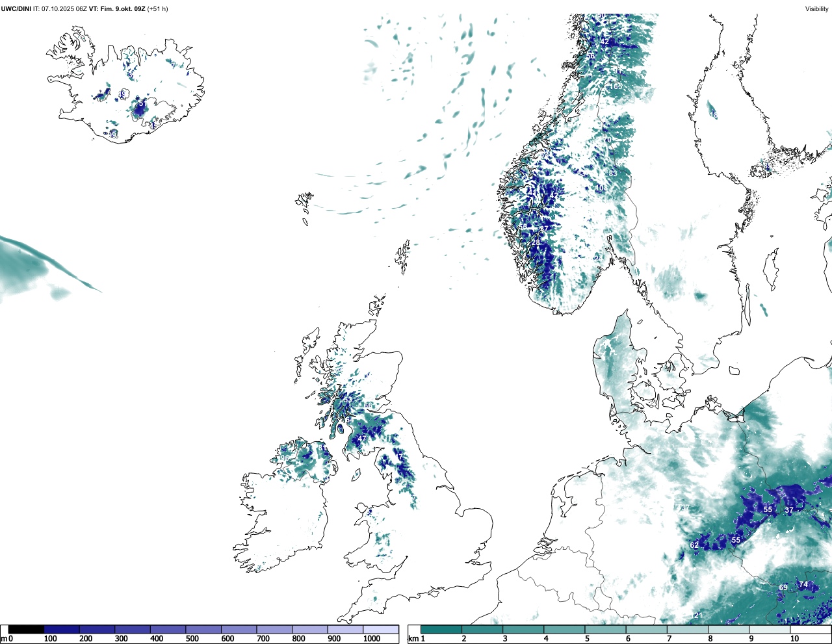Click the "UWC/DINI" header text
Screen dimensions: 832x644
click(x=16, y=8)
